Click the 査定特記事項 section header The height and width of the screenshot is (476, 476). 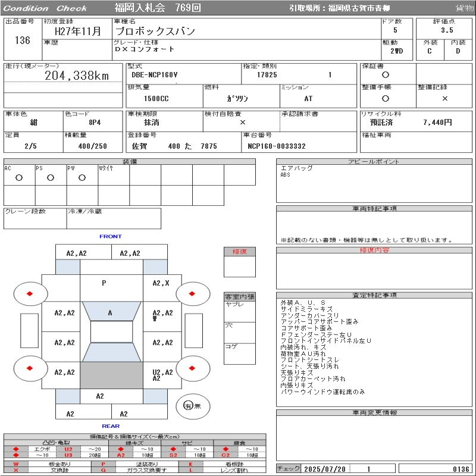point(374,295)
